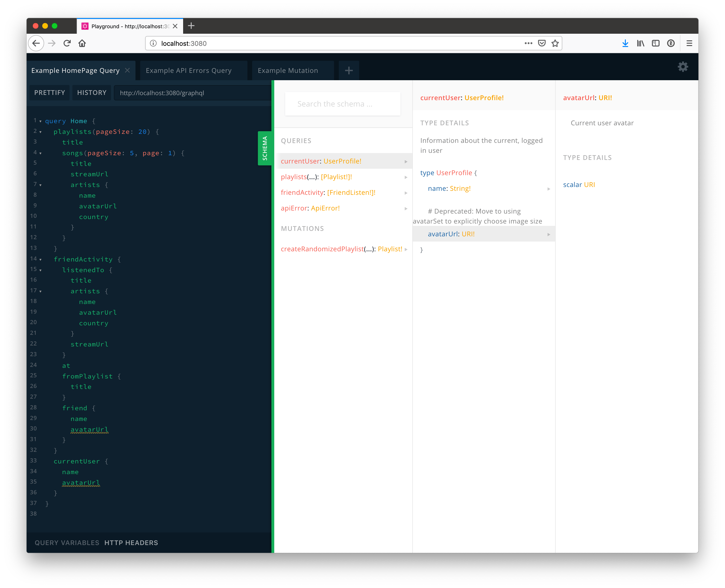This screenshot has height=588, width=725.
Task: Click the browser address bar
Action: pyautogui.click(x=353, y=43)
